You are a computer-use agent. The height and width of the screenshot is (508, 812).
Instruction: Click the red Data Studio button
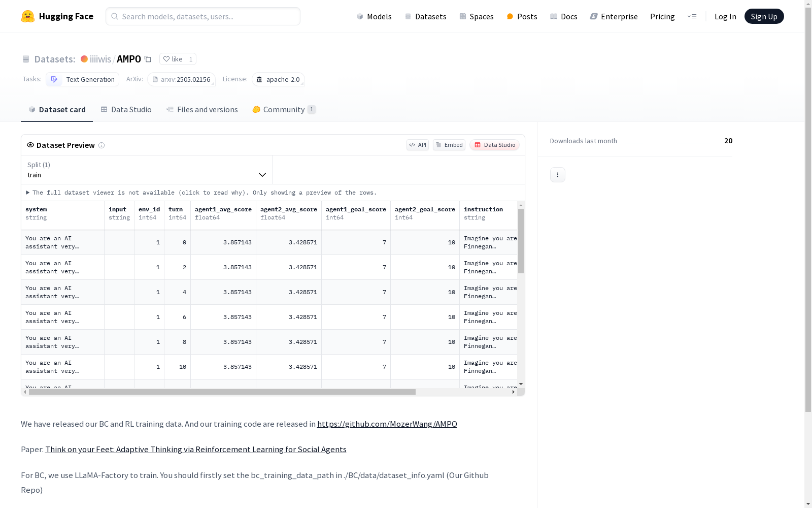tap(494, 145)
